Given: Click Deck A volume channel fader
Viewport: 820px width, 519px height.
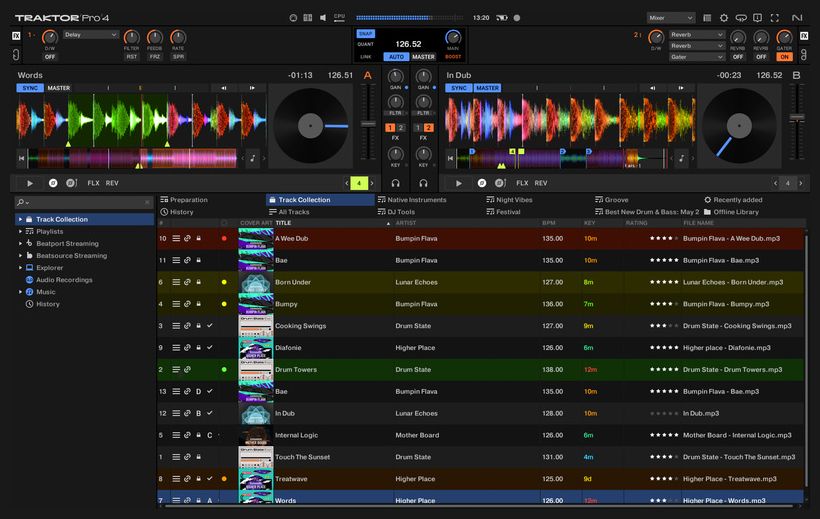Looking at the screenshot, I should click(368, 123).
